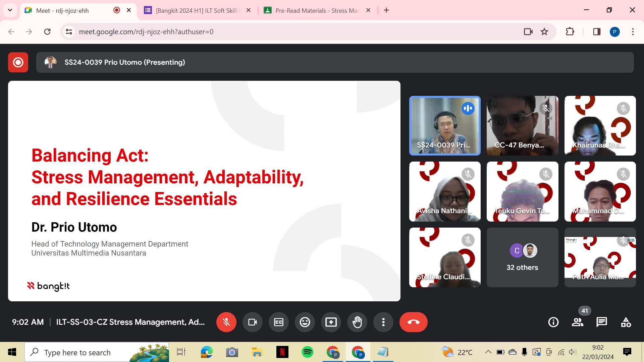Show the participants list panel
Viewport: 644px width, 362px height.
click(577, 322)
